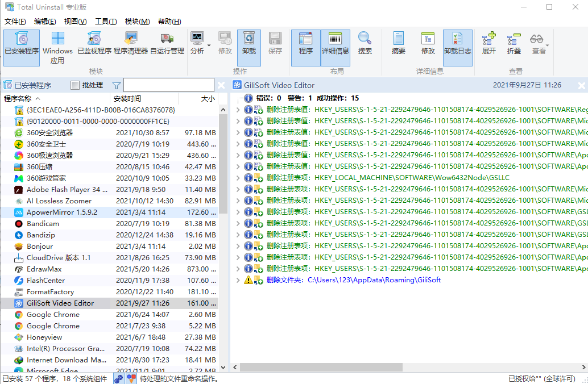588x384 pixels.
Task: Show the 摘要 details view
Action: [x=398, y=43]
